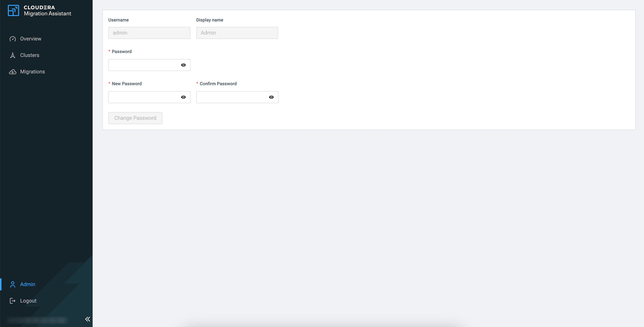Show the current Password field text

(183, 65)
